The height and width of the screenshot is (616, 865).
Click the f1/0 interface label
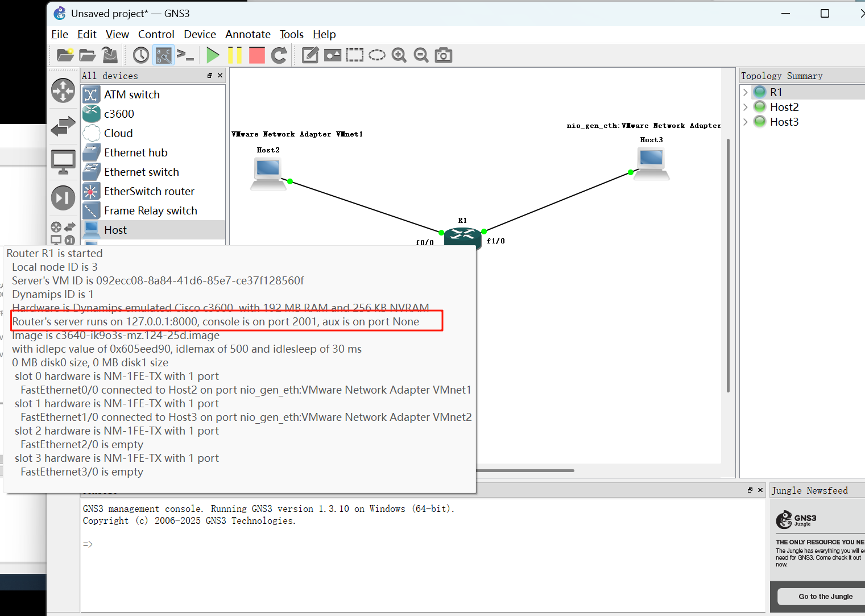(496, 241)
